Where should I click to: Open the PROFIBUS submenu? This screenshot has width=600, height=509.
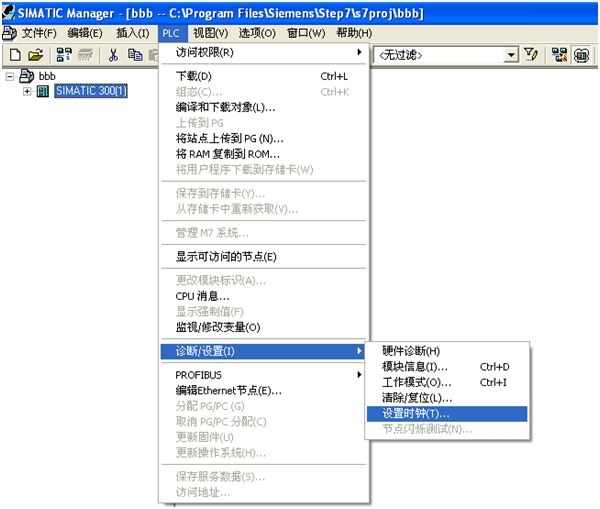pos(264,375)
